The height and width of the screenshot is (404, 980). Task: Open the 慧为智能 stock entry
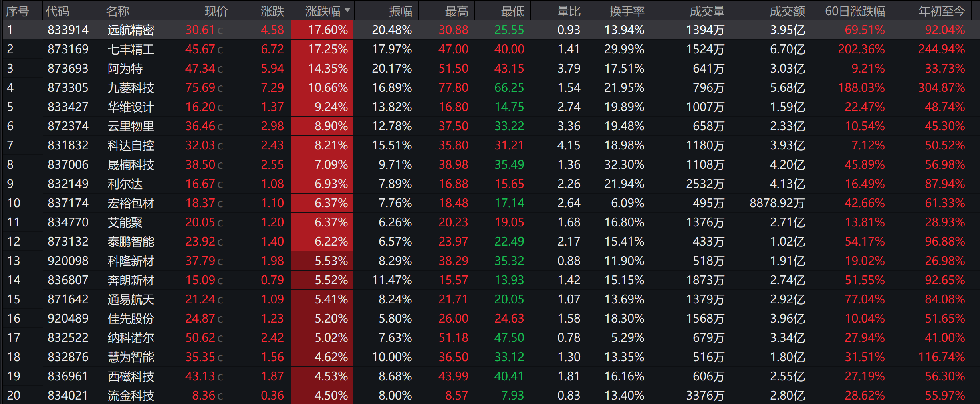pos(131,357)
